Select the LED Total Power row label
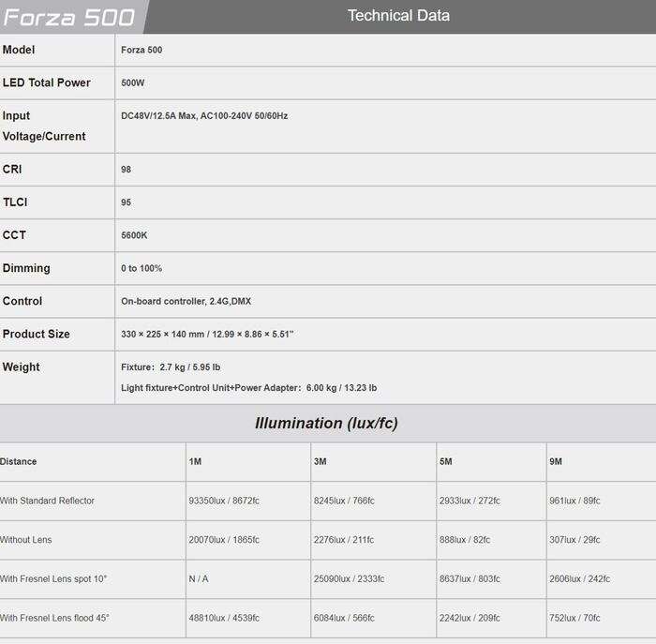 coord(47,82)
